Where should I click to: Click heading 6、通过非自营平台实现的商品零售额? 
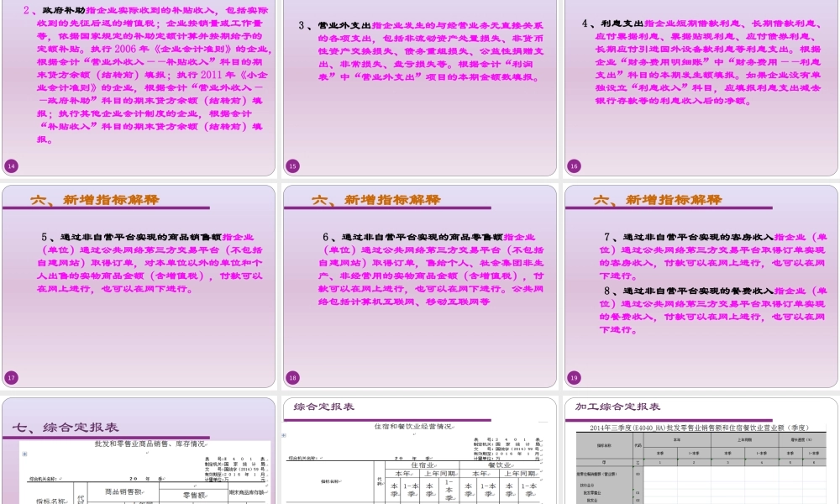point(413,237)
